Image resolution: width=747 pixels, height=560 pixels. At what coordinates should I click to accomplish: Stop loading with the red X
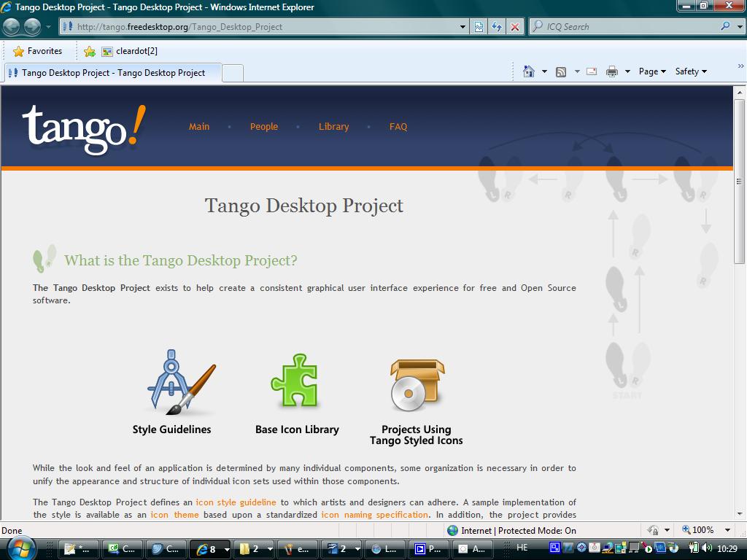click(x=515, y=27)
